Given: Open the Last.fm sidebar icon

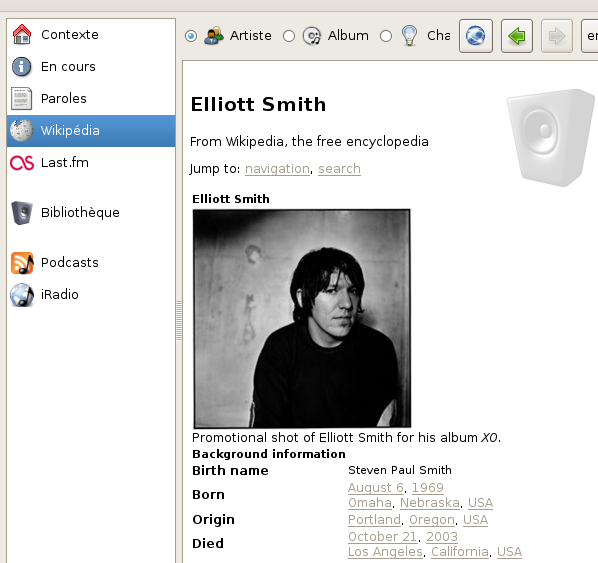Looking at the screenshot, I should click(22, 163).
